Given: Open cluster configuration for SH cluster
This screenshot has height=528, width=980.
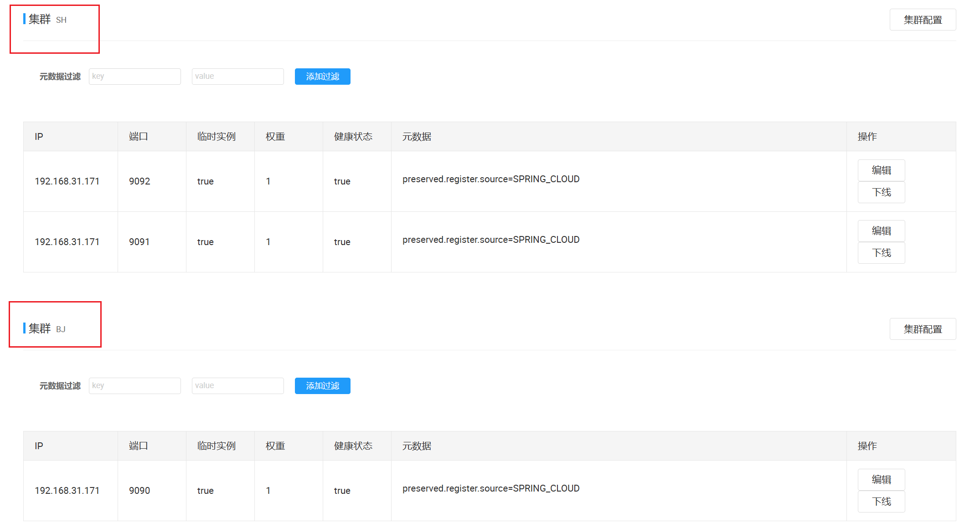Looking at the screenshot, I should (x=922, y=20).
